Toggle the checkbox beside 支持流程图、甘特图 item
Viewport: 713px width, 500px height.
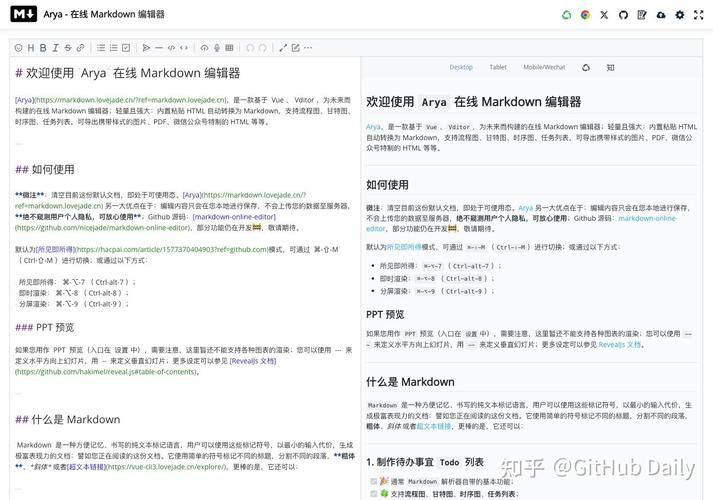[x=374, y=494]
